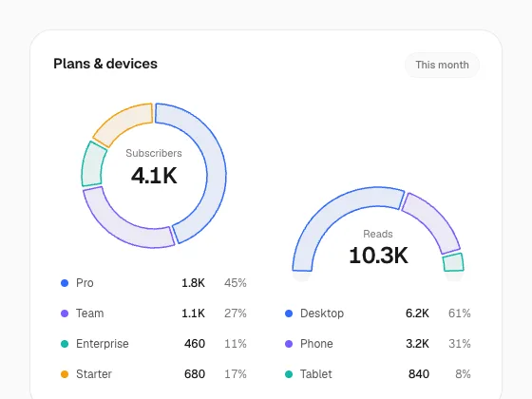The width and height of the screenshot is (532, 399).
Task: Click the purple Team legend dot
Action: [x=65, y=313]
